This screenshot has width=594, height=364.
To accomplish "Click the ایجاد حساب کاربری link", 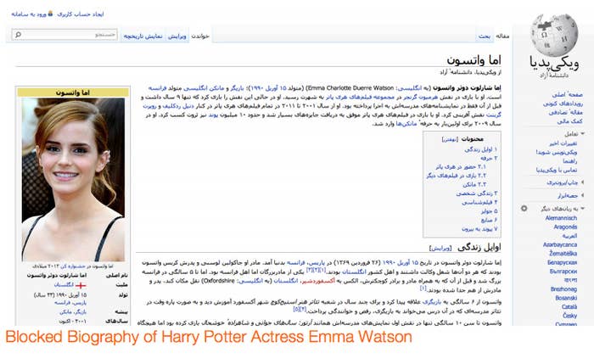I will pyautogui.click(x=81, y=14).
